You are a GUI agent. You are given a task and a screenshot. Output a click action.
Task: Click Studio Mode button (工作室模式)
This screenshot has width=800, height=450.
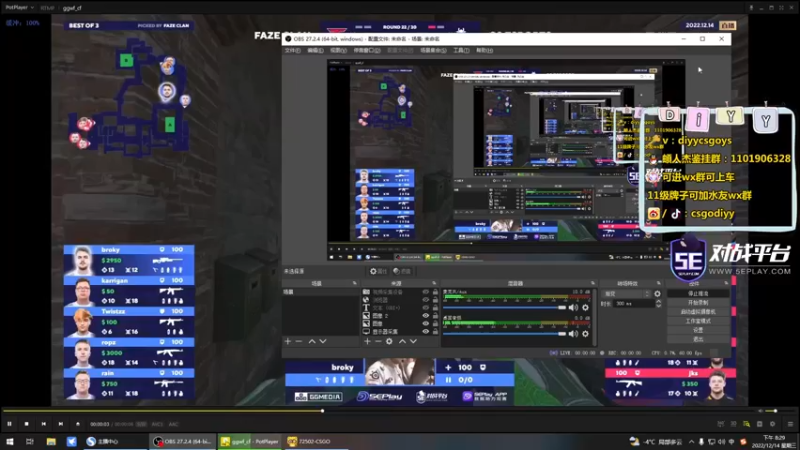pyautogui.click(x=698, y=321)
